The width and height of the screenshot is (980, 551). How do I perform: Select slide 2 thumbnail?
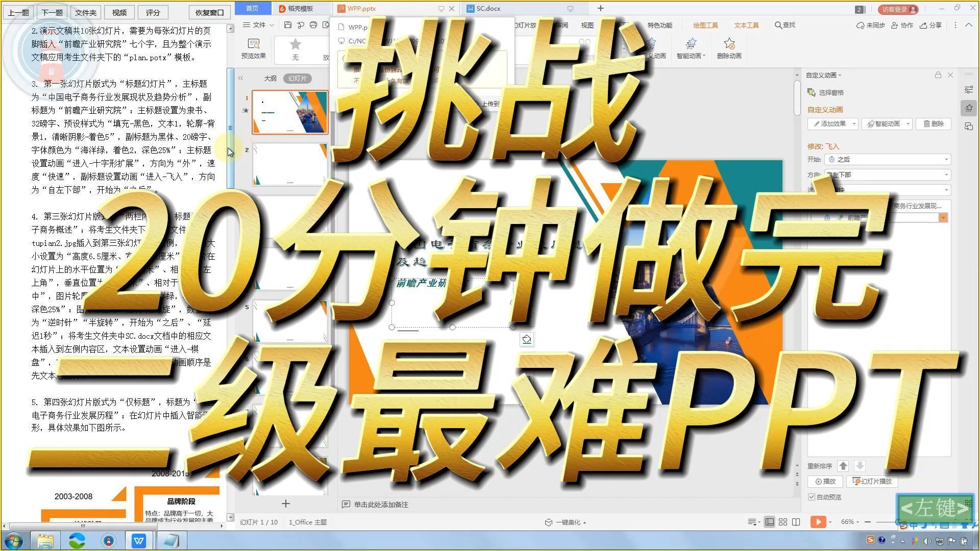point(290,164)
